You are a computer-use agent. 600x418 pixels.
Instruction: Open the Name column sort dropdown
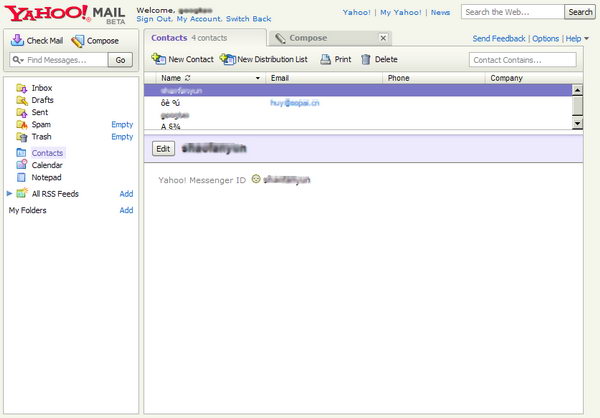click(258, 78)
